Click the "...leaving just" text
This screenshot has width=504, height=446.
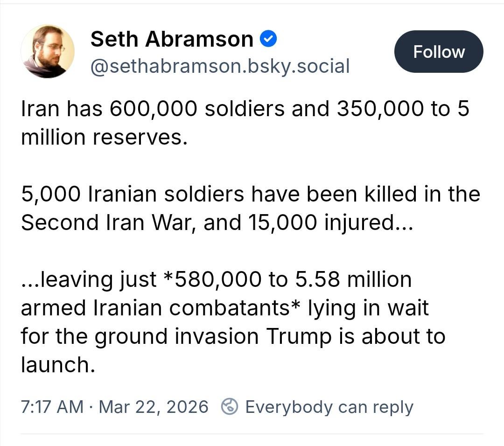pyautogui.click(x=89, y=279)
